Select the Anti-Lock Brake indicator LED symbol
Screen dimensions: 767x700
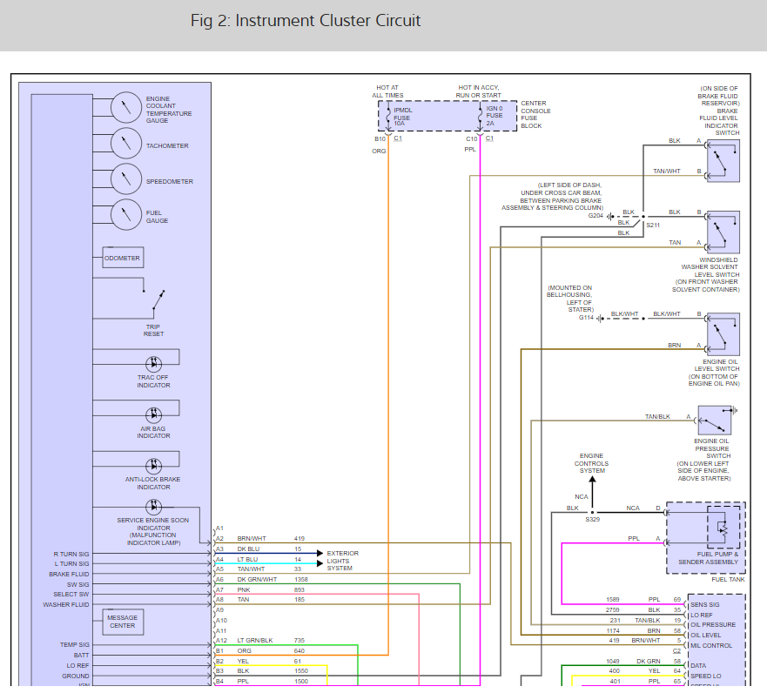click(153, 466)
